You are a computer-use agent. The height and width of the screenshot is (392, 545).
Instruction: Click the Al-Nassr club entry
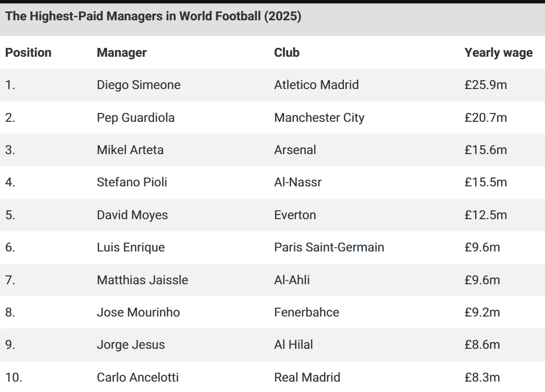click(x=298, y=182)
